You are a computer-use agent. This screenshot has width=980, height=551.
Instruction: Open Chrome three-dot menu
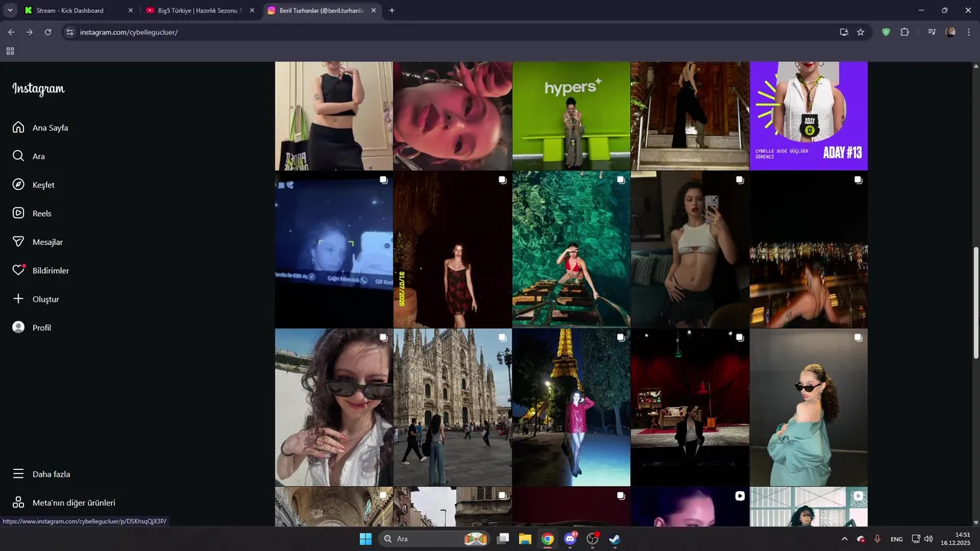(x=969, y=32)
